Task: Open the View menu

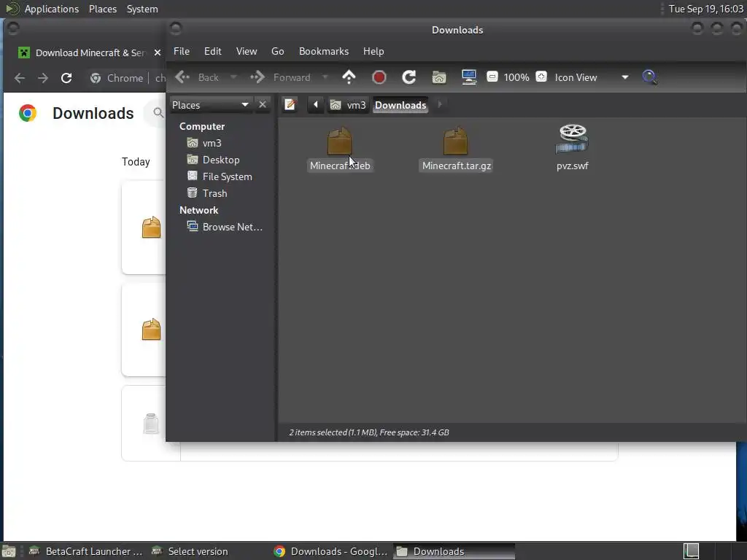Action: 247,52
